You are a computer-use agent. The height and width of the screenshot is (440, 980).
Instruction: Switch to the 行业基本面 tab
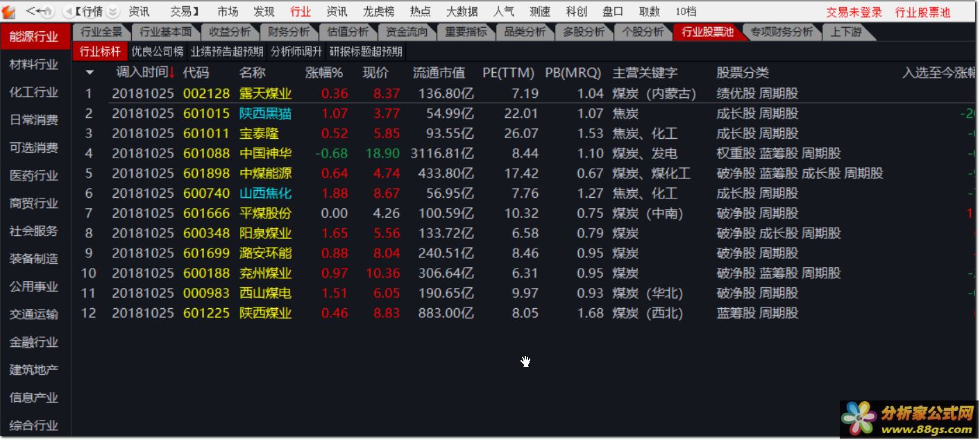[x=165, y=32]
